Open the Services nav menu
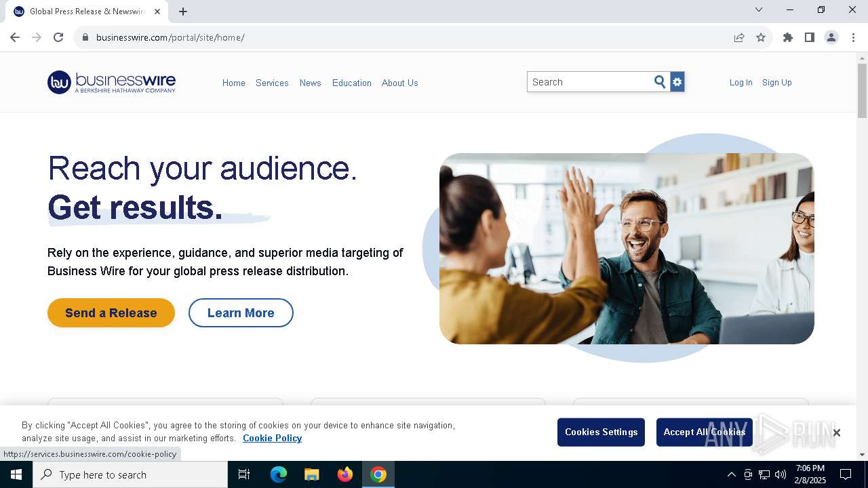Viewport: 868px width, 488px height. [x=272, y=83]
